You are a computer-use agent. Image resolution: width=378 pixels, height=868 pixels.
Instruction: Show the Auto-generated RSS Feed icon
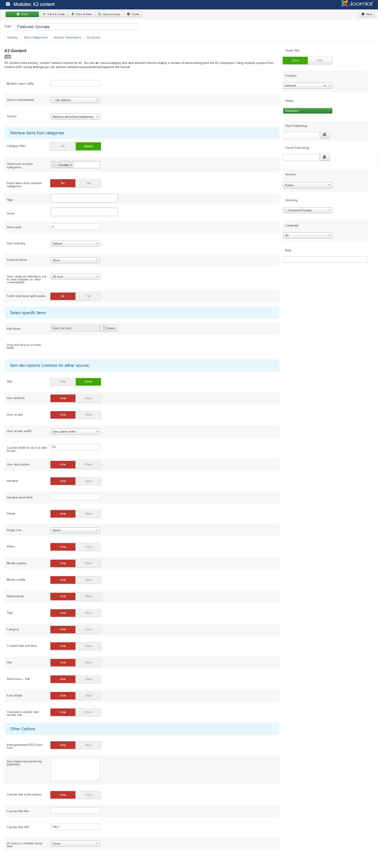click(x=88, y=745)
